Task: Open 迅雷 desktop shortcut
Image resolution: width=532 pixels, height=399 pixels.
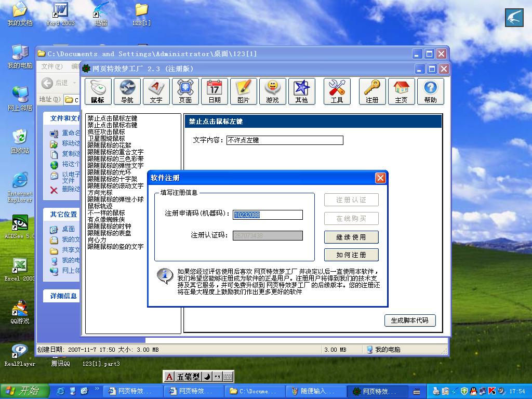Action: [101, 14]
